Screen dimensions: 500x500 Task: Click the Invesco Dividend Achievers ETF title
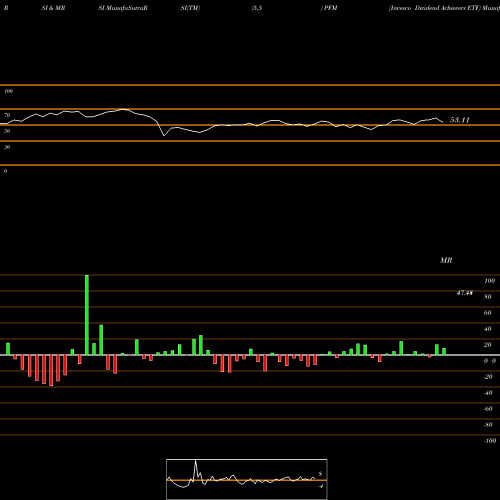tap(435, 8)
